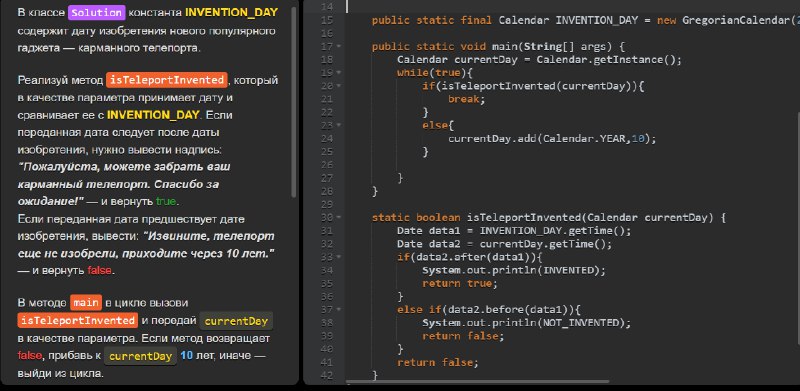Click the first currentDay tag after 'передай'
Image resolution: width=800 pixels, height=391 pixels.
[236, 321]
